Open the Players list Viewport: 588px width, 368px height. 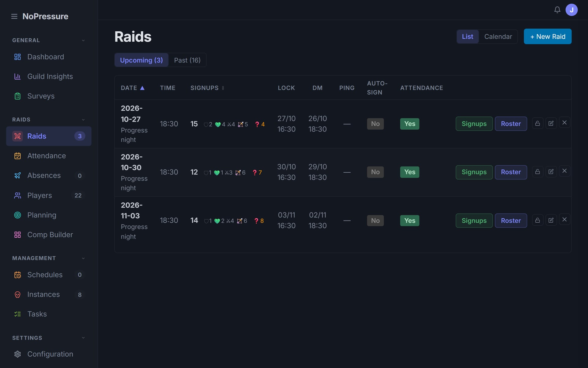point(49,195)
